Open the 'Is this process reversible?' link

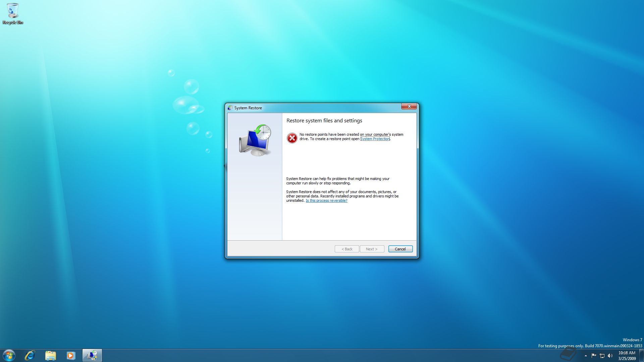point(326,201)
